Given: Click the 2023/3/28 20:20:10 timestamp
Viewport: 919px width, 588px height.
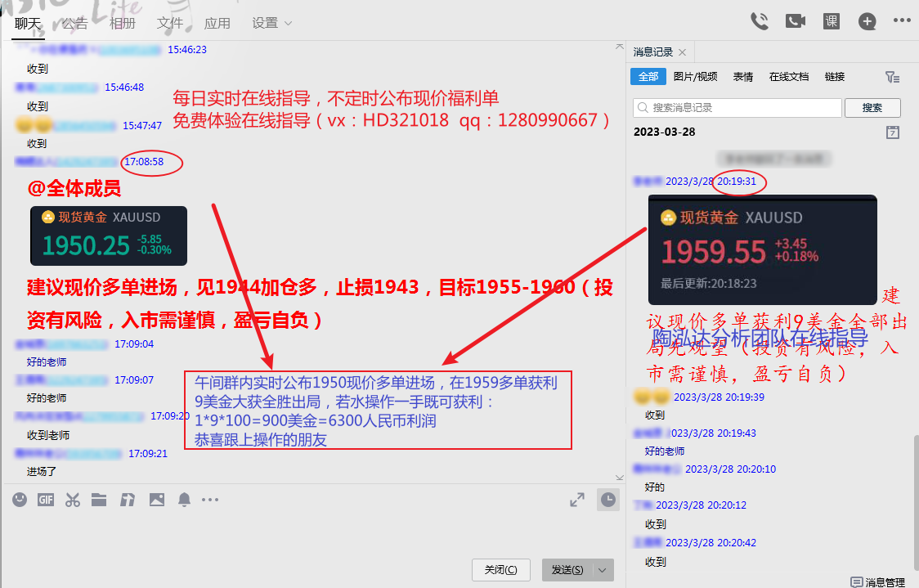Looking at the screenshot, I should click(x=730, y=469).
